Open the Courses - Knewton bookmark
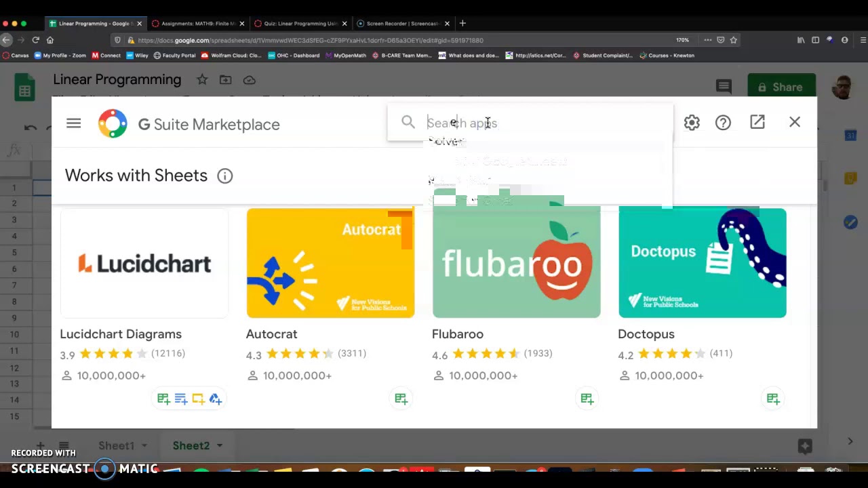Image resolution: width=868 pixels, height=488 pixels. pyautogui.click(x=667, y=56)
